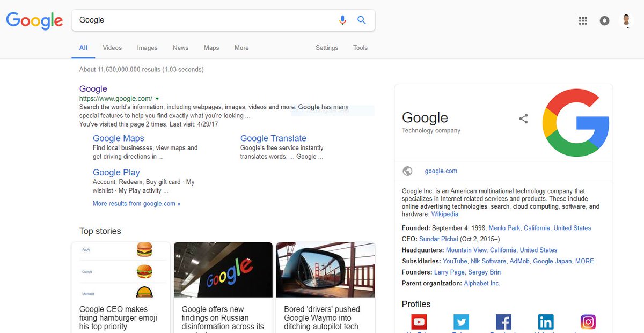This screenshot has height=333, width=644.
Task: Open the YouTube subsidiary link
Action: (455, 261)
